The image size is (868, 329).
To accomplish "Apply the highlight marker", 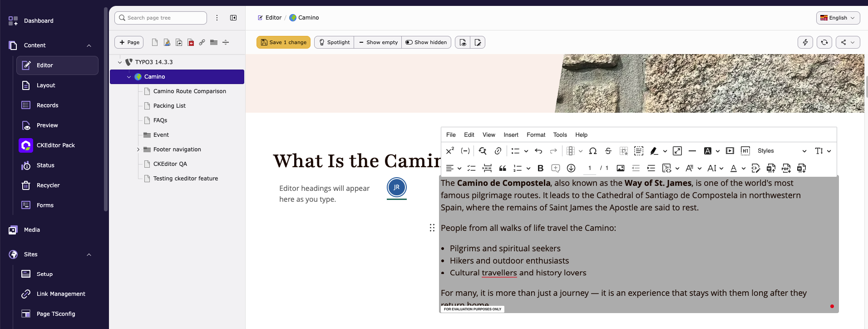I will 654,151.
